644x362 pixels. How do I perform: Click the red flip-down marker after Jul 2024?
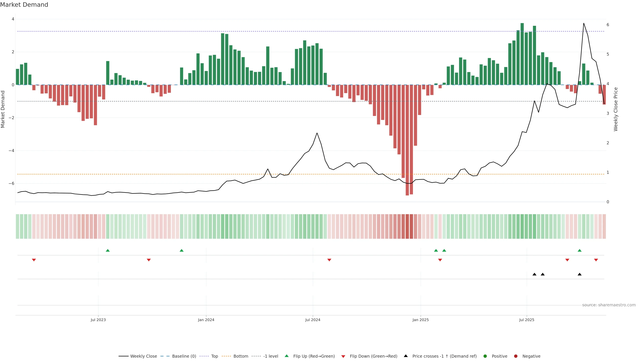[x=329, y=260]
